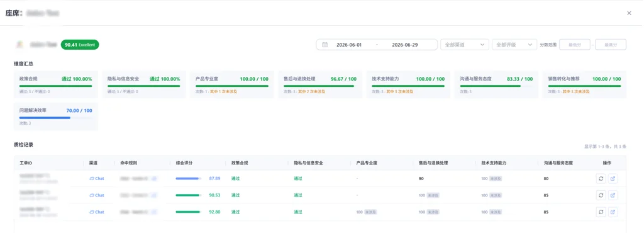644x233 pixels.
Task: Click the 沟通与服务态度 table column header
Action: (558, 163)
